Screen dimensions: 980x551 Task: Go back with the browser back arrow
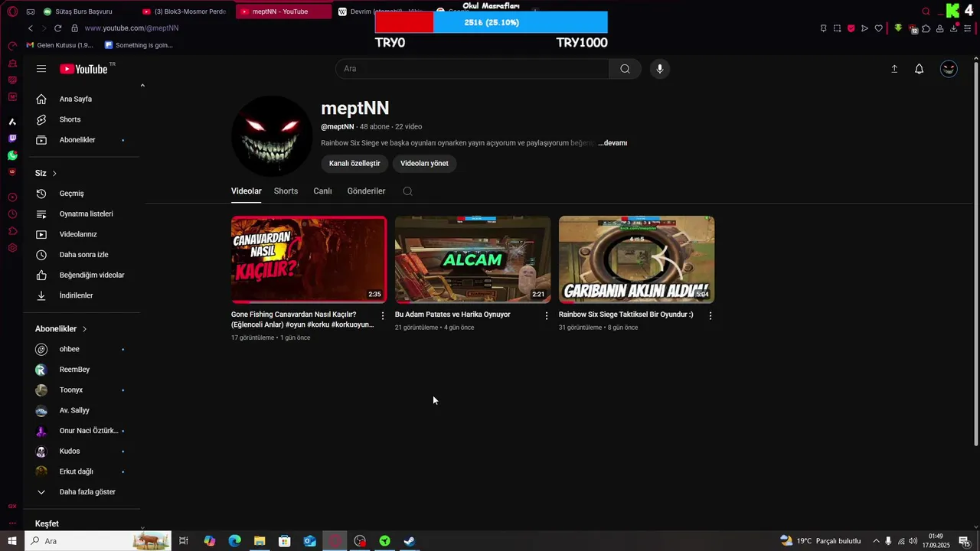[x=31, y=28]
